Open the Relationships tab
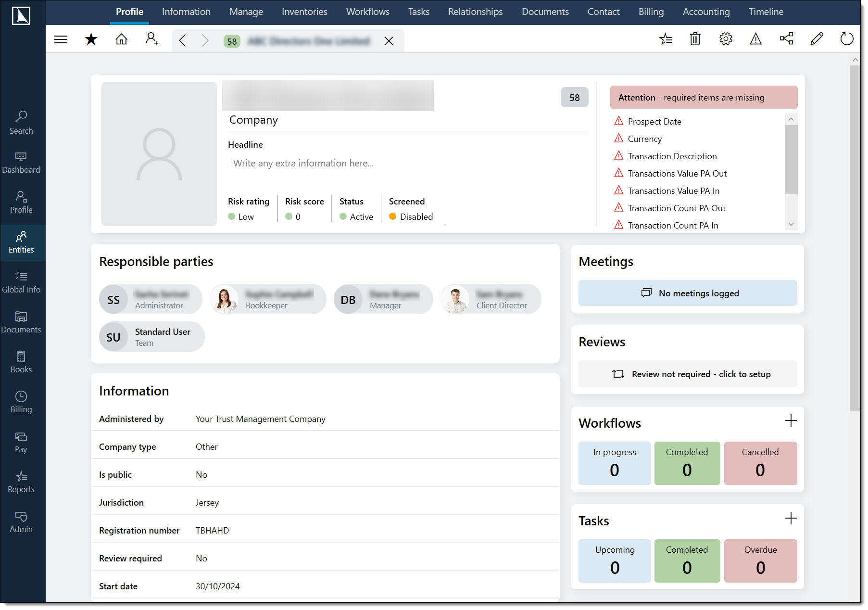This screenshot has width=868, height=610. point(475,12)
